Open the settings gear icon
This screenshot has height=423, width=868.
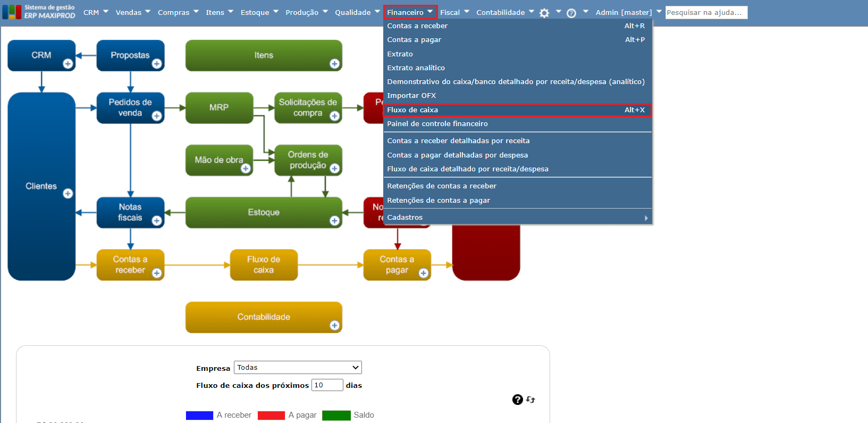coord(544,13)
